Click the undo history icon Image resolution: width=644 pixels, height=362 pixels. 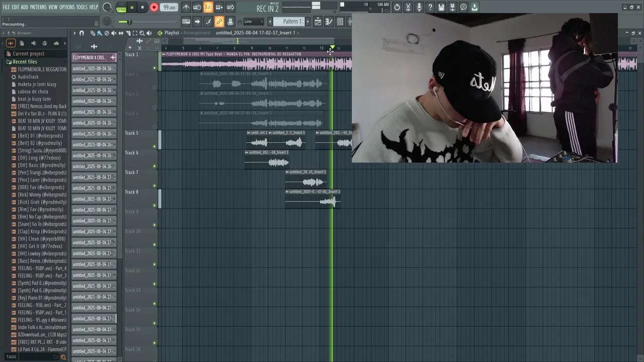coord(397,7)
